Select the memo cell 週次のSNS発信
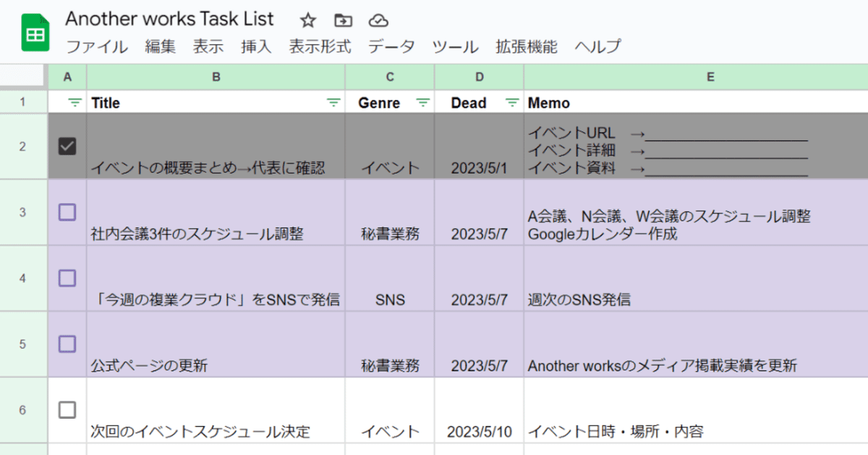The image size is (868, 455). 696,278
